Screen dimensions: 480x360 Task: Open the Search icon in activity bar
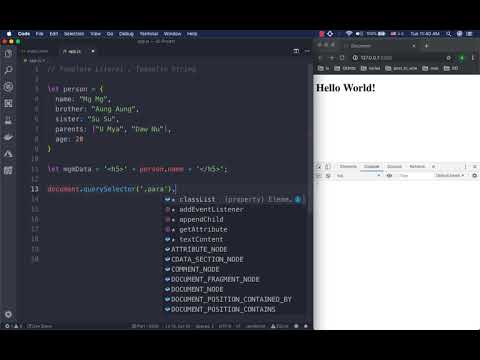[x=8, y=70]
